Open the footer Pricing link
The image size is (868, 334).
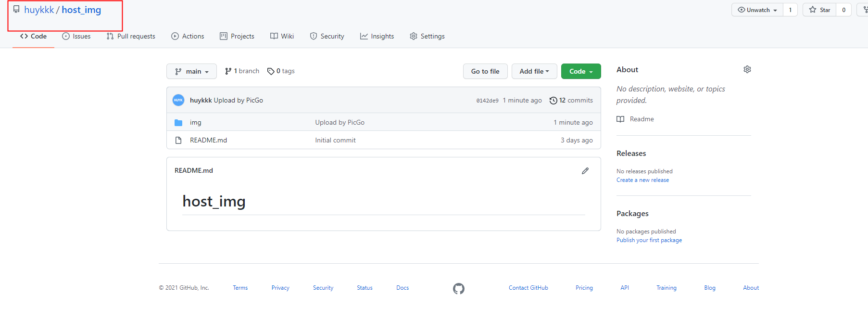pyautogui.click(x=584, y=288)
